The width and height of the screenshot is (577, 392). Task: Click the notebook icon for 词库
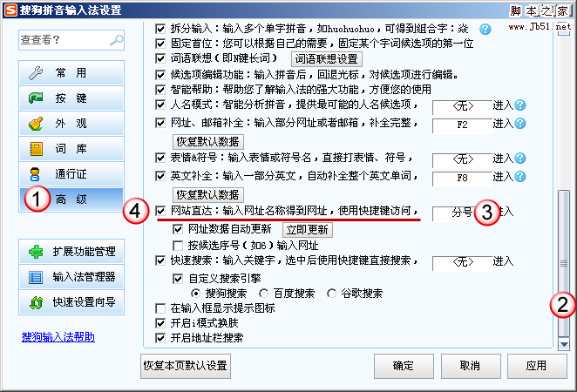(x=36, y=149)
